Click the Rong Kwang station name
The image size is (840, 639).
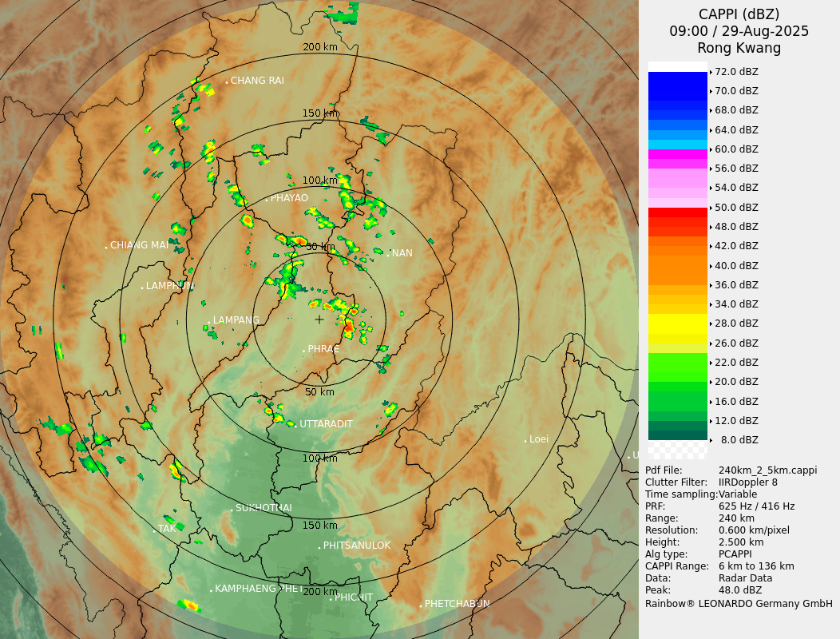point(739,49)
